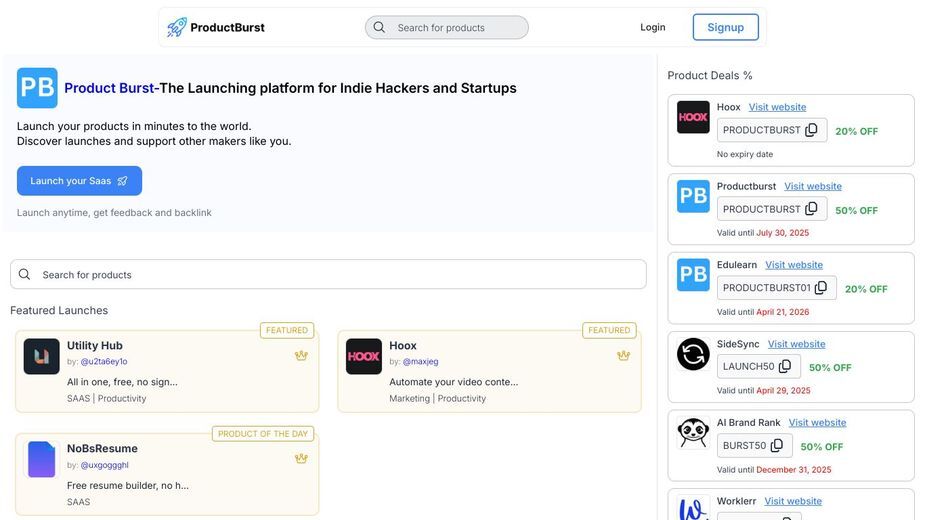Screen dimensions: 925x520
Task: Click the Signup button
Action: point(726,27)
